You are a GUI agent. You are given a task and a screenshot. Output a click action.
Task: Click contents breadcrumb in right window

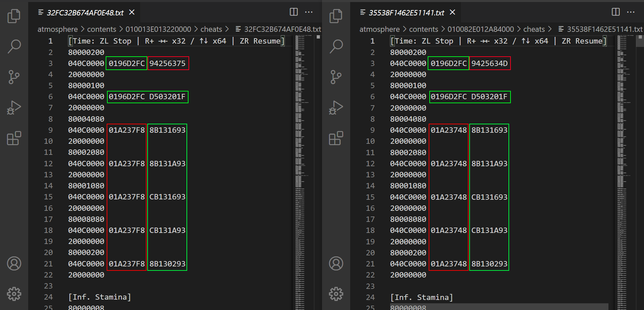coord(423,29)
